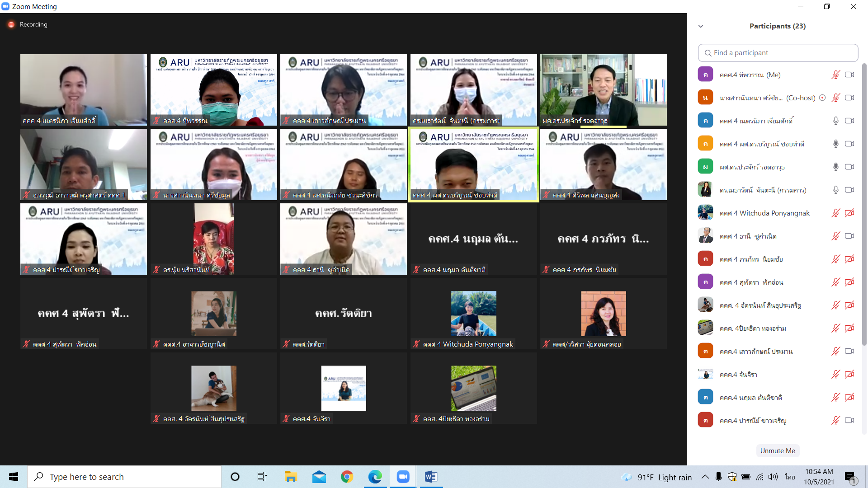Select video tile of ดร.นุ้ย นริสานันท์
The height and width of the screenshot is (488, 868).
pos(214,239)
